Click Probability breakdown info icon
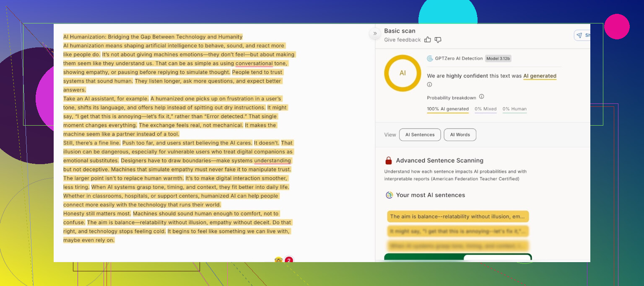This screenshot has width=644, height=286. click(x=481, y=97)
